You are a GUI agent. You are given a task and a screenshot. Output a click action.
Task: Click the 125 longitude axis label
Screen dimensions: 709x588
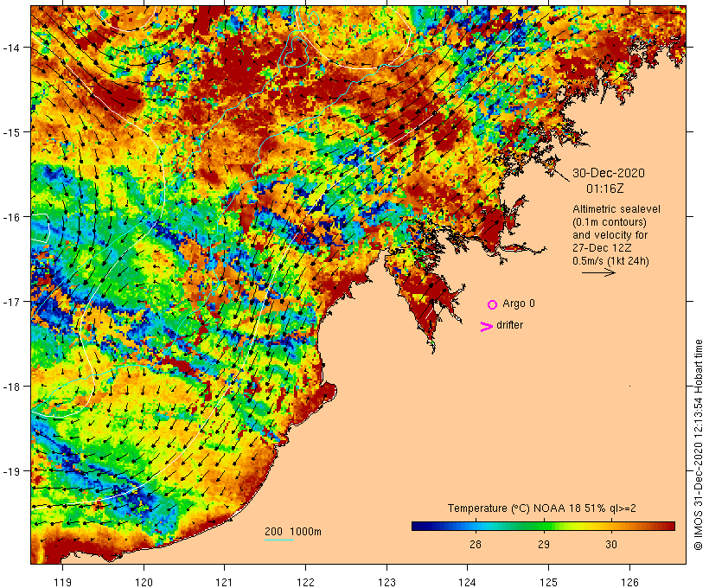(x=548, y=582)
